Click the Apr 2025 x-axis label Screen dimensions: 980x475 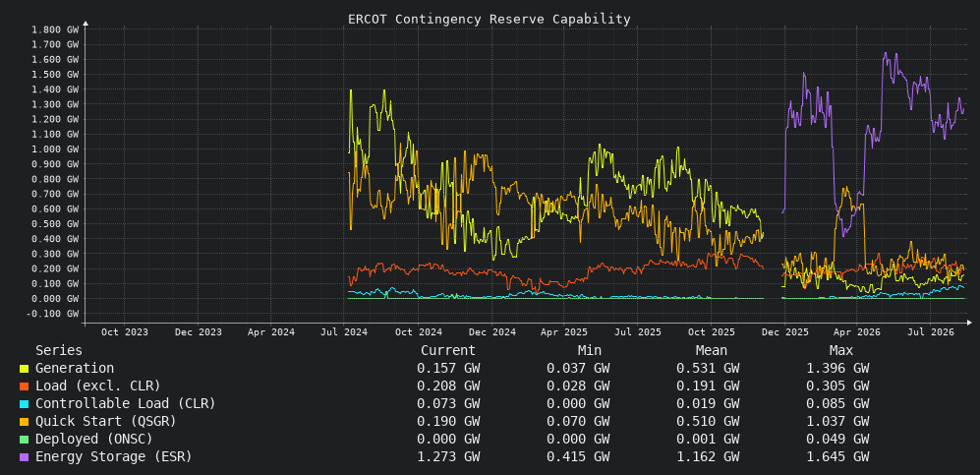tap(565, 332)
